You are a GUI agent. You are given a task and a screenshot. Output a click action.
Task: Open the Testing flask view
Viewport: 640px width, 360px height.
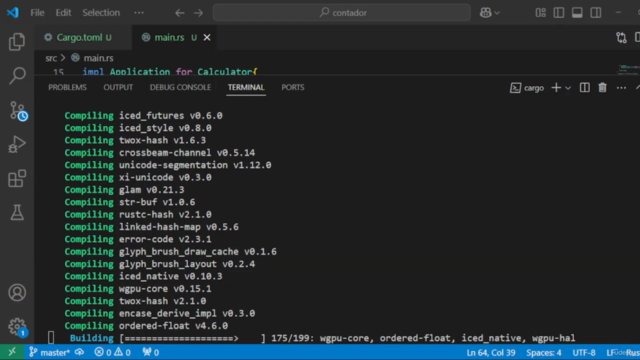point(17,213)
